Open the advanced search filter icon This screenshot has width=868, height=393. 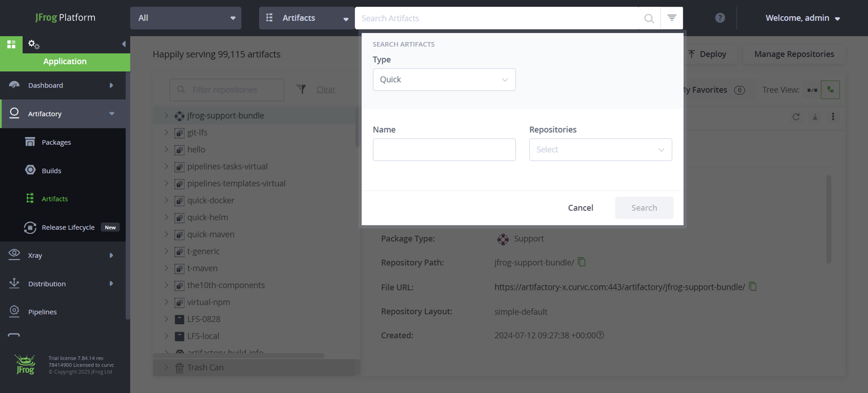672,18
